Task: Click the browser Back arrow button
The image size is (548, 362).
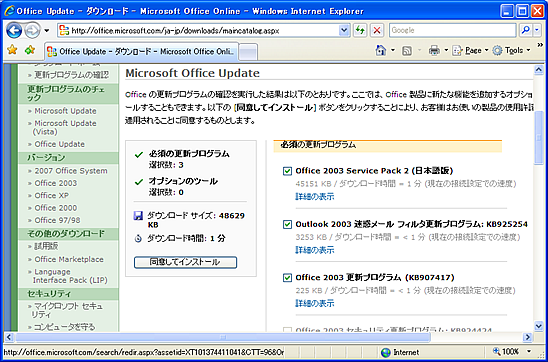Action: [x=14, y=30]
